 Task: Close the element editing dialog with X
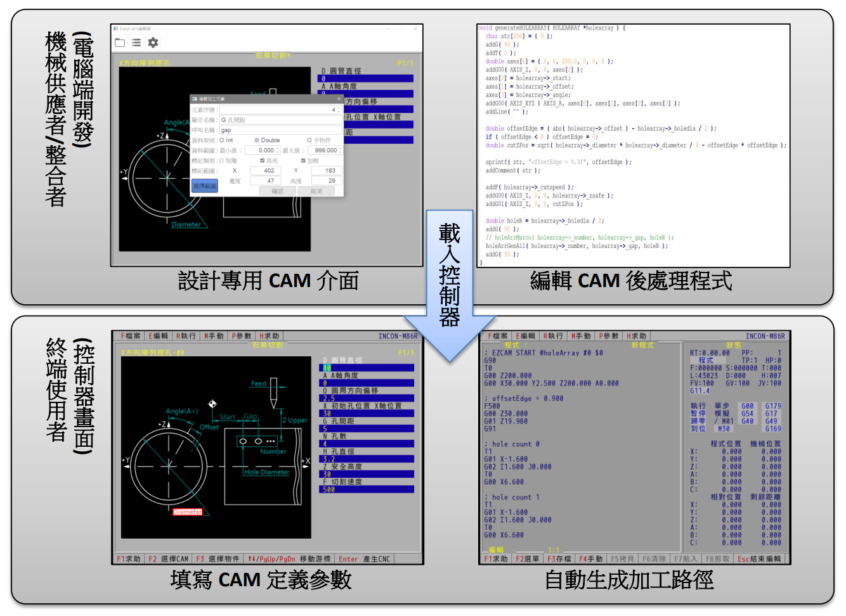pyautogui.click(x=339, y=99)
